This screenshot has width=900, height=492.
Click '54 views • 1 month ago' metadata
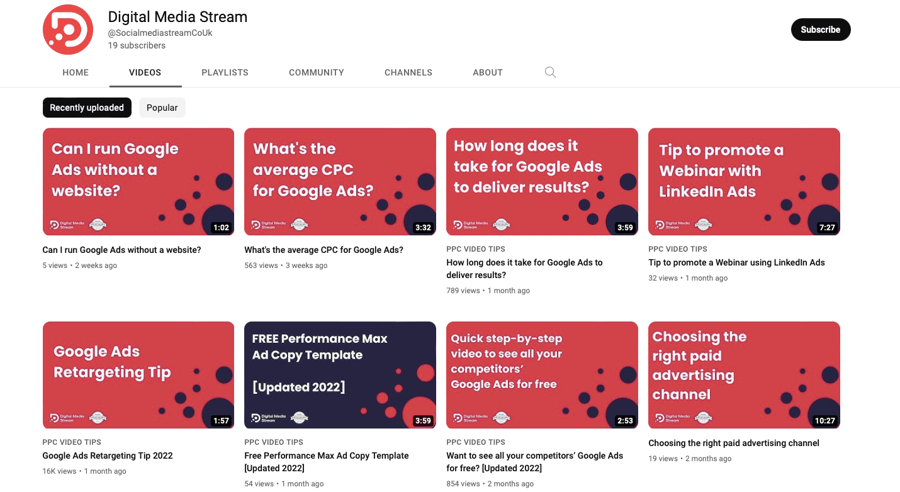(x=284, y=483)
